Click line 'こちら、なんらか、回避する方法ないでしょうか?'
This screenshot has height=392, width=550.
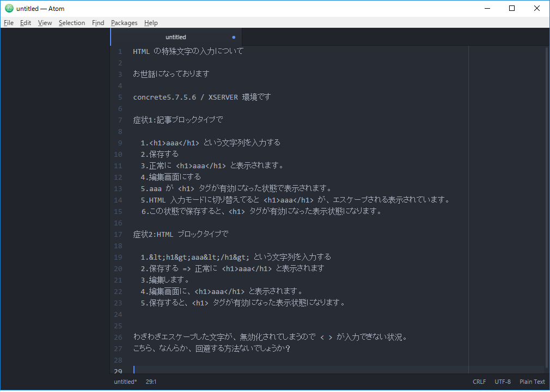coord(211,348)
